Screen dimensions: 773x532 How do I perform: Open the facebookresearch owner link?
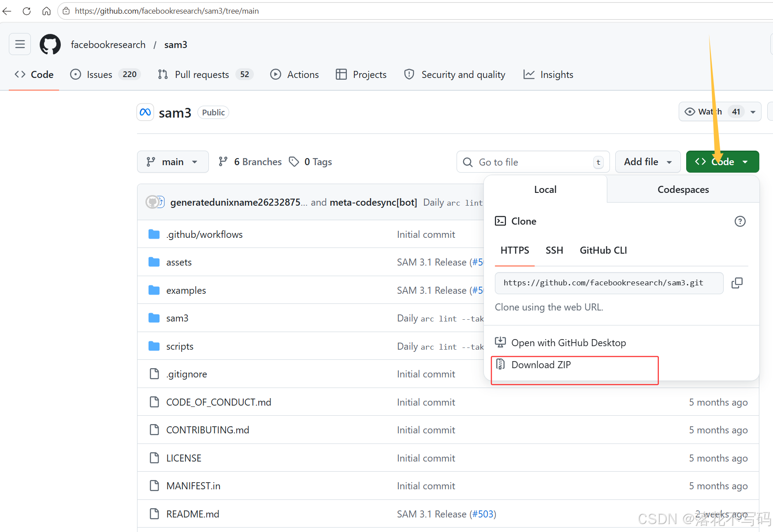(x=108, y=44)
